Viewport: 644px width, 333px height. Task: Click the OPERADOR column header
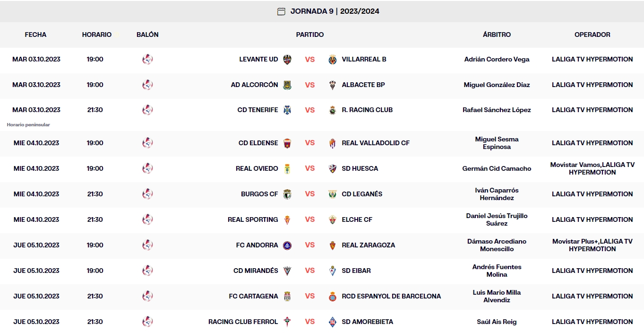click(592, 35)
